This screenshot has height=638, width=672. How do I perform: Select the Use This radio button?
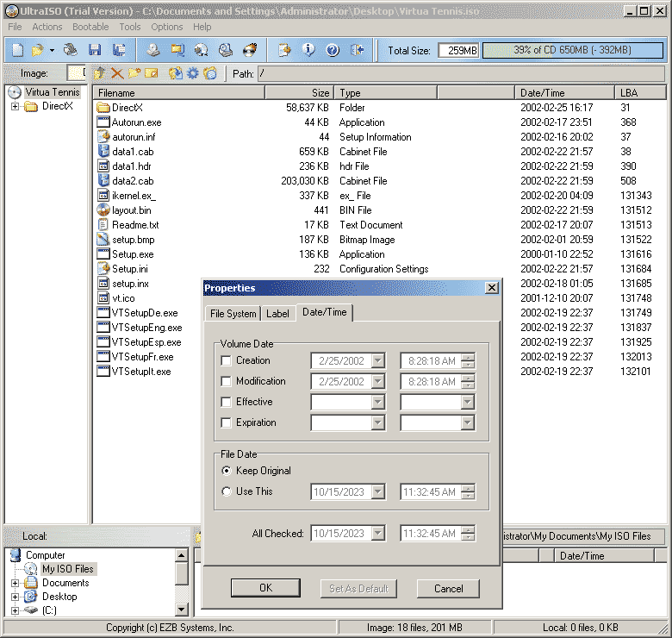(x=227, y=491)
